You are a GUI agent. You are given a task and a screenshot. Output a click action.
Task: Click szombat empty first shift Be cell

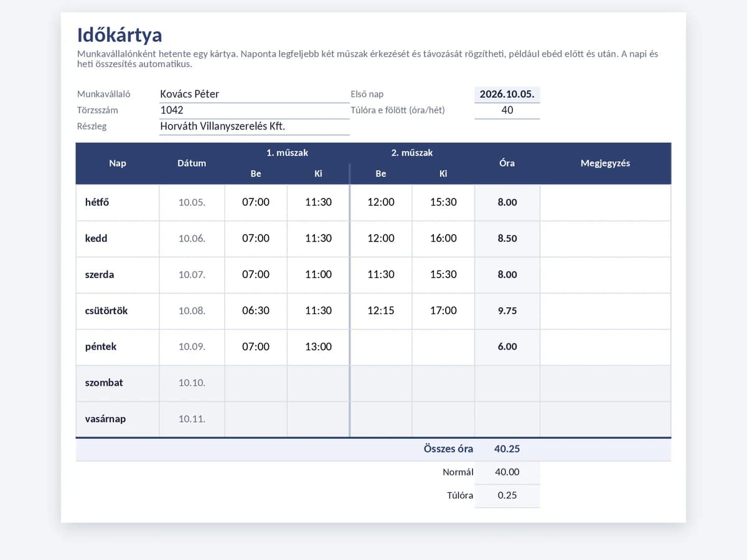pos(256,383)
